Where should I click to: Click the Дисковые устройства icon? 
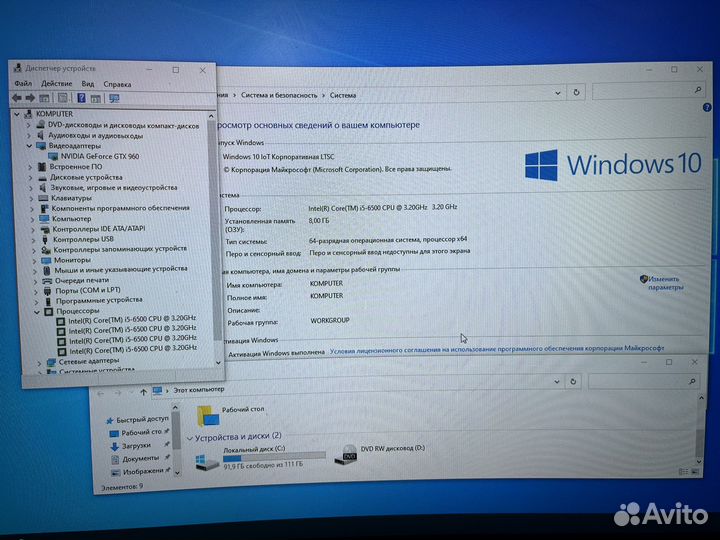[43, 177]
